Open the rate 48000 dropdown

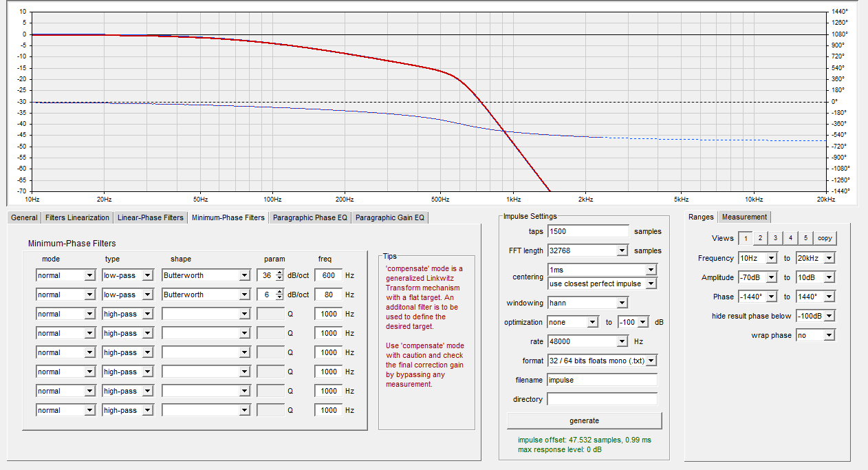588,341
